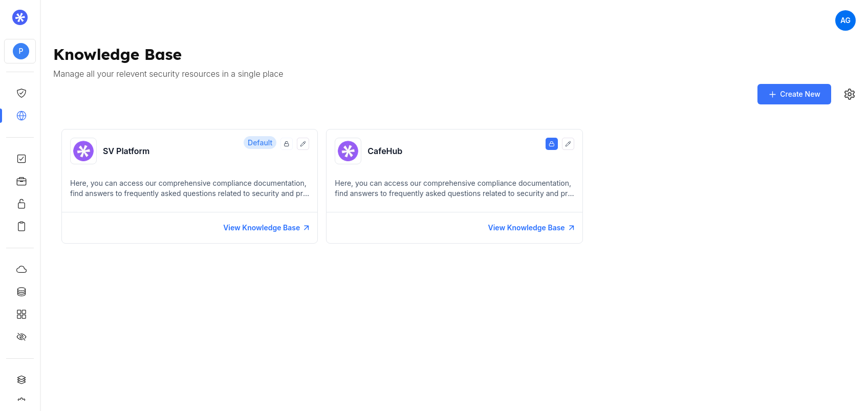Open the stacked layers icon in sidebar
Viewport: 868px width, 411px height.
(21, 380)
